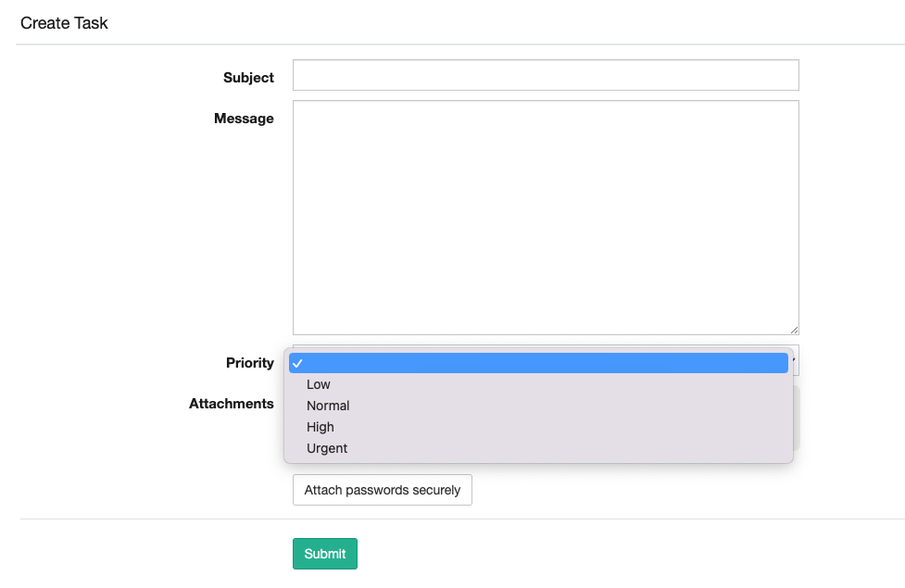The height and width of the screenshot is (588, 905).
Task: Click the Priority field label
Action: (x=250, y=363)
